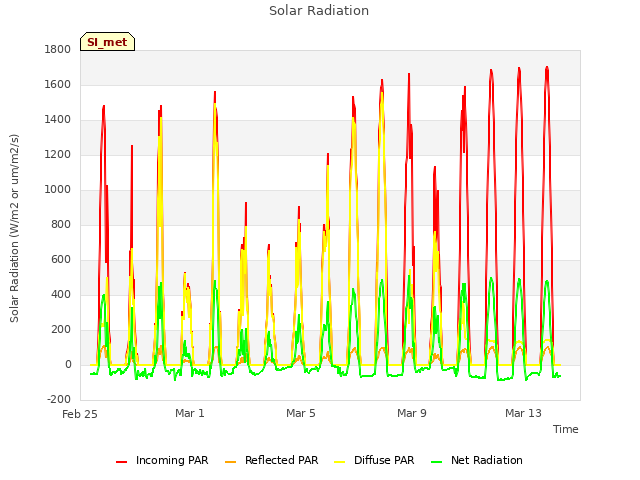
Task: Click the tall yellow Diffuse PAR peak near Mar 8
Action: coord(382,94)
